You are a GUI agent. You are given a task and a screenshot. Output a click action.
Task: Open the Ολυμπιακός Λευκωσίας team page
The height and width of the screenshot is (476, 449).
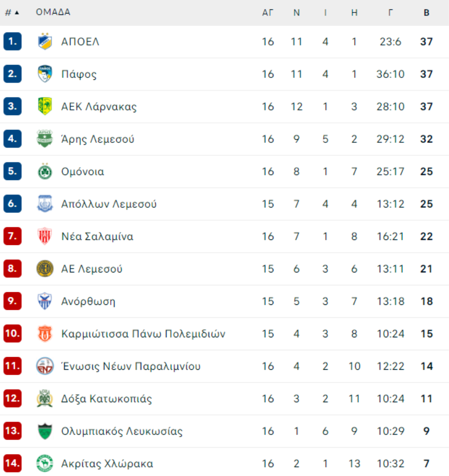tap(122, 431)
